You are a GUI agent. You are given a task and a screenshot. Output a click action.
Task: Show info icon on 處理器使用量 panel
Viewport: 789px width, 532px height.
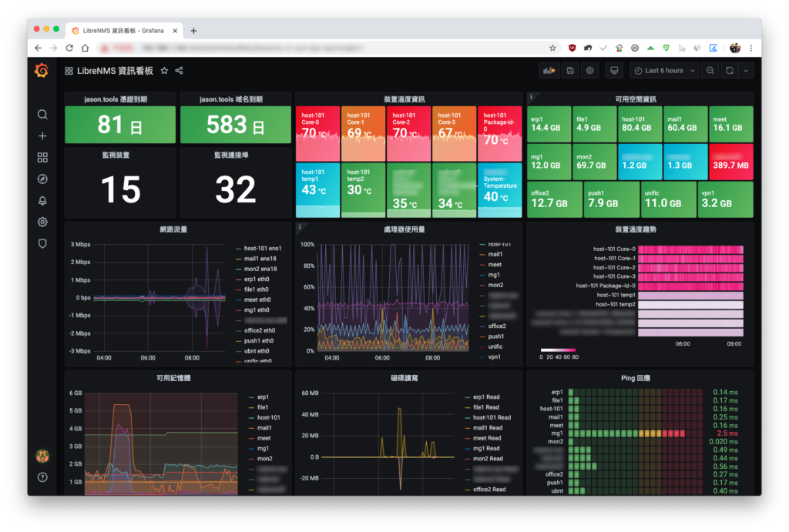tap(300, 227)
